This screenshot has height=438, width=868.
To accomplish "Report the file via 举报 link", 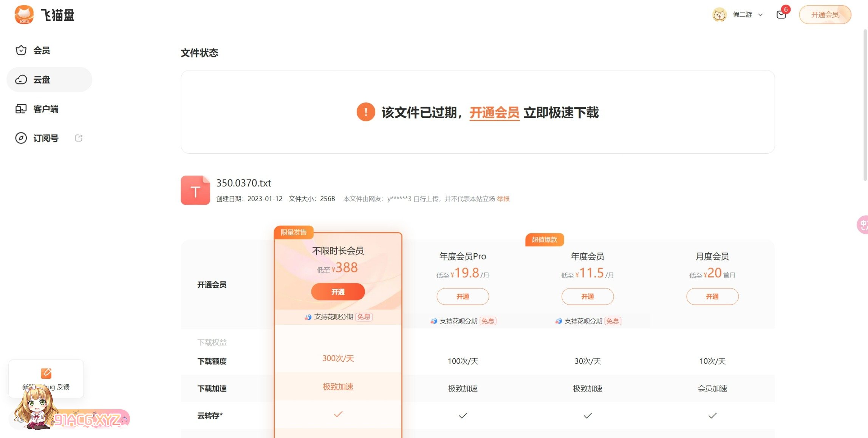I will (x=503, y=199).
